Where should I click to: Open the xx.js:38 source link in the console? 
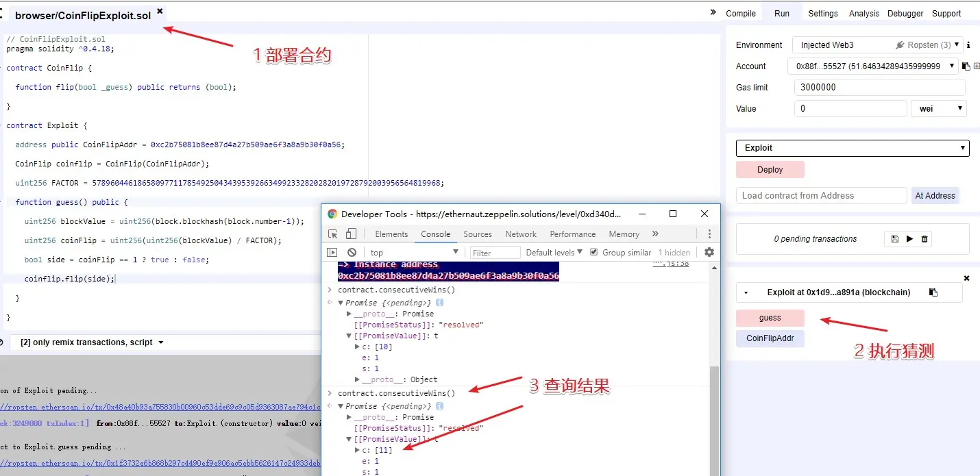[672, 264]
